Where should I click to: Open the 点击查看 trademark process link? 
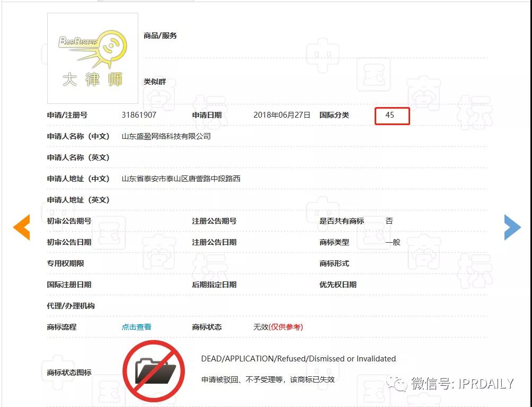tap(136, 327)
